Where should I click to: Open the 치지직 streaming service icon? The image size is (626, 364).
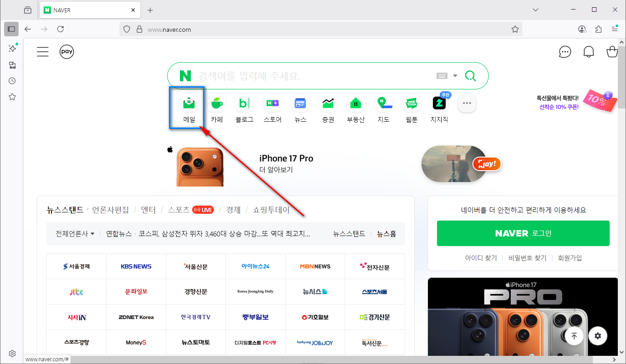(x=439, y=103)
